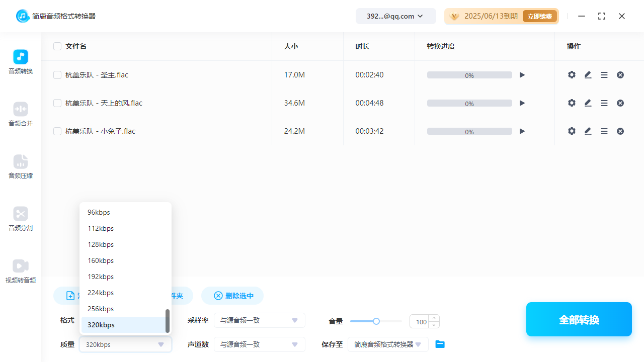644x362 pixels.
Task: Expand the 声道数 (channels) dropdown
Action: tap(259, 344)
